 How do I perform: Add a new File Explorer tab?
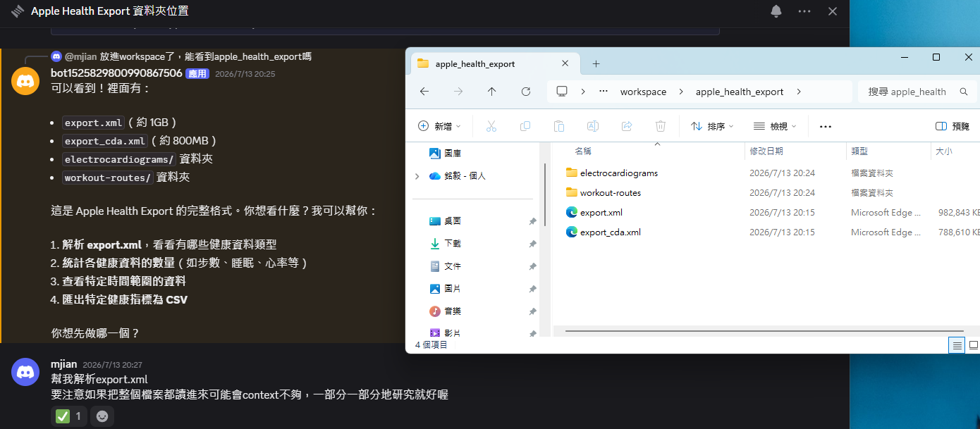(x=596, y=63)
